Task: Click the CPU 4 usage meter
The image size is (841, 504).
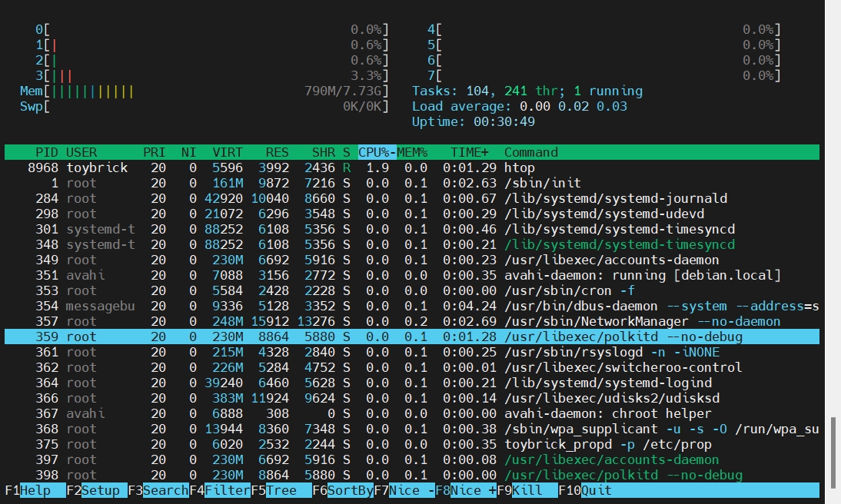Action: pos(604,29)
